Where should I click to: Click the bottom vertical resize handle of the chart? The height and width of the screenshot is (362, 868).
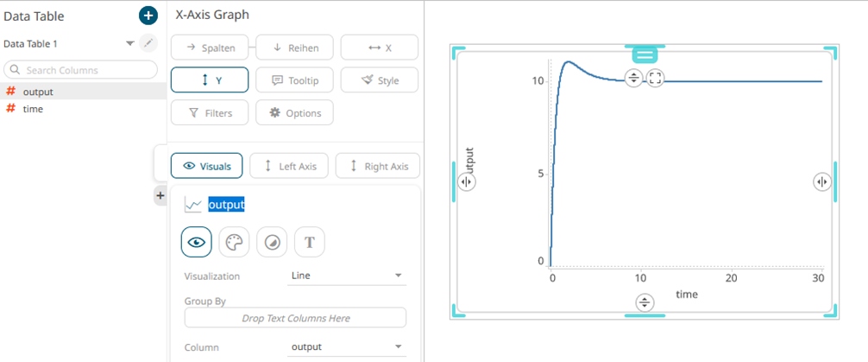point(645,302)
